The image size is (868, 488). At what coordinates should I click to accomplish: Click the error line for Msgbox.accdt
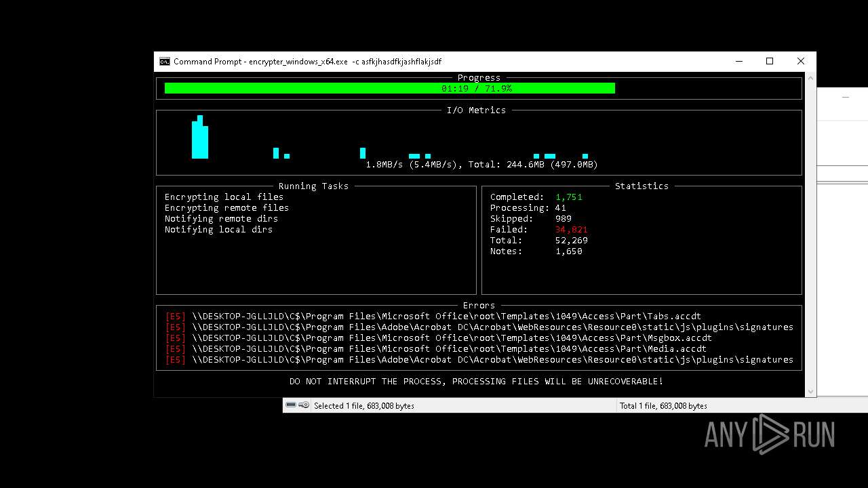(x=439, y=338)
